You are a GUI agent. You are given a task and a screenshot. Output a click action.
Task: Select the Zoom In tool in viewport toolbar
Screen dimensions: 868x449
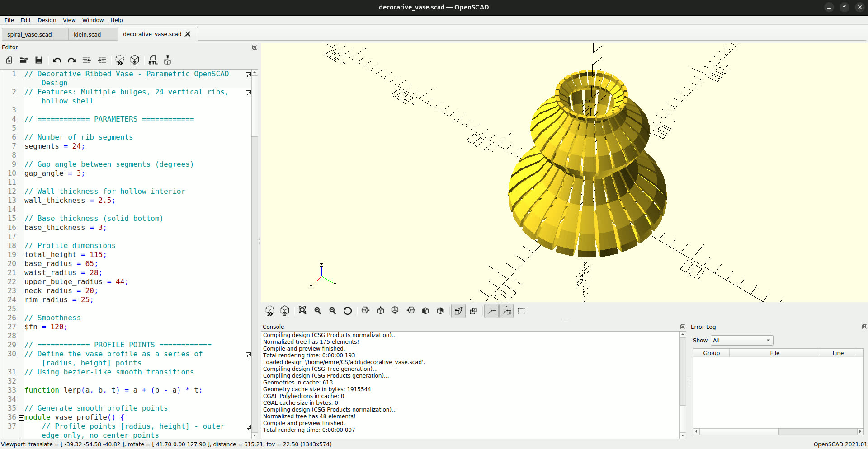coord(318,311)
